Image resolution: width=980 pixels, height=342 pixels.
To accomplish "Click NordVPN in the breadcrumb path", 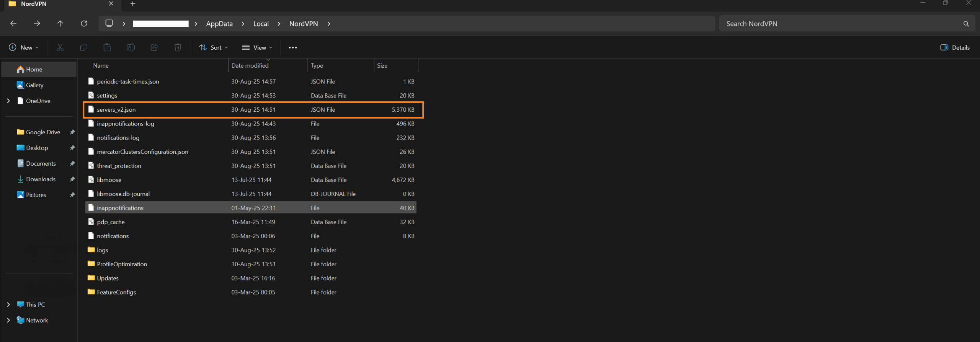I will pos(304,24).
